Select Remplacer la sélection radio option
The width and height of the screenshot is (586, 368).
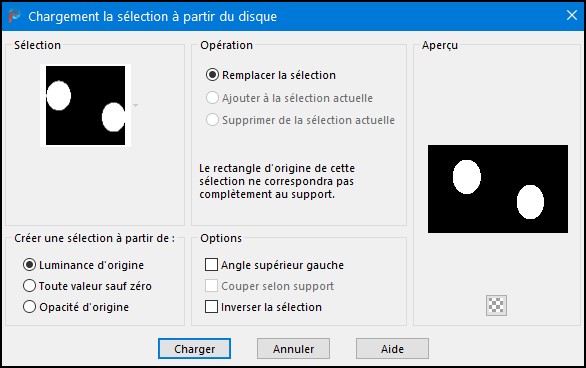[x=212, y=75]
